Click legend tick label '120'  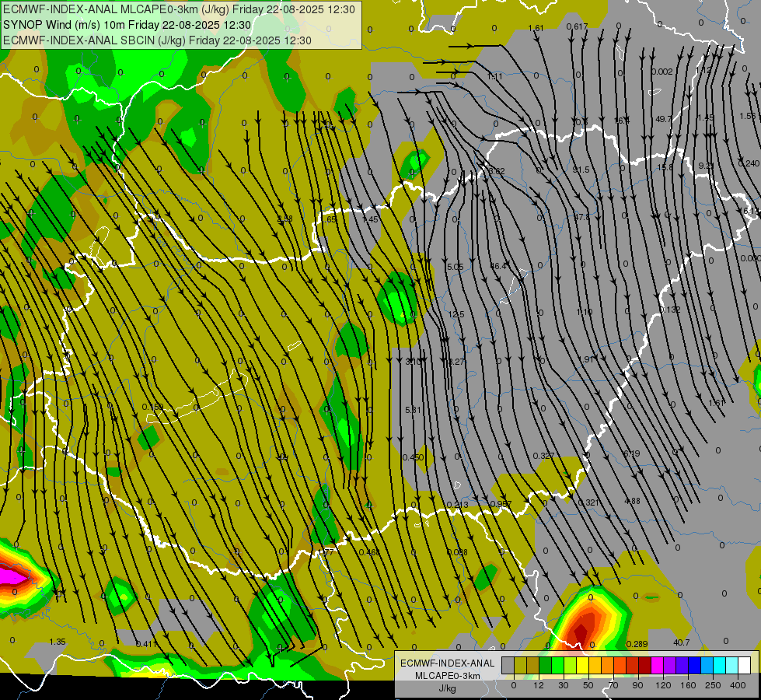tap(663, 685)
